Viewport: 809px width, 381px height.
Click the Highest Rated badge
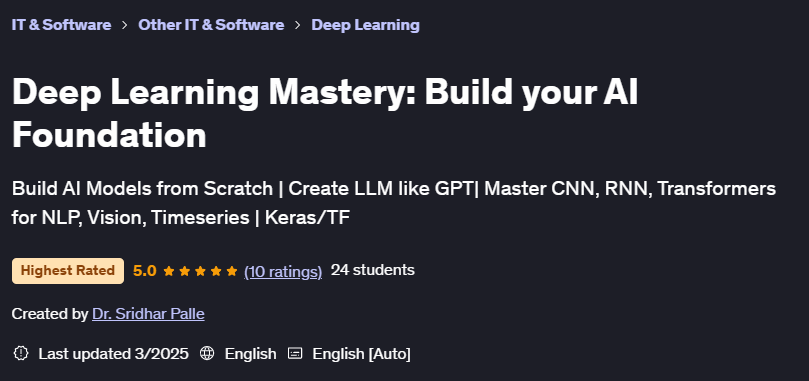coord(68,271)
